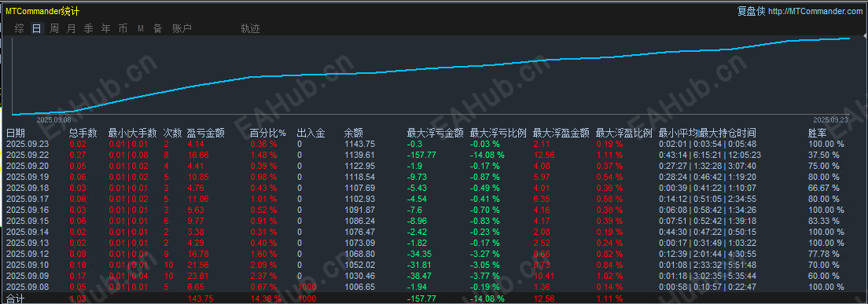Select the 2025.09.14 row date
The height and width of the screenshot is (304, 868).
coord(28,233)
